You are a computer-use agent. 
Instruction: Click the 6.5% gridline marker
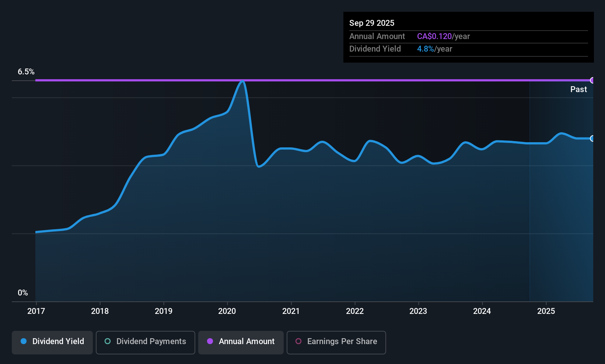26,72
